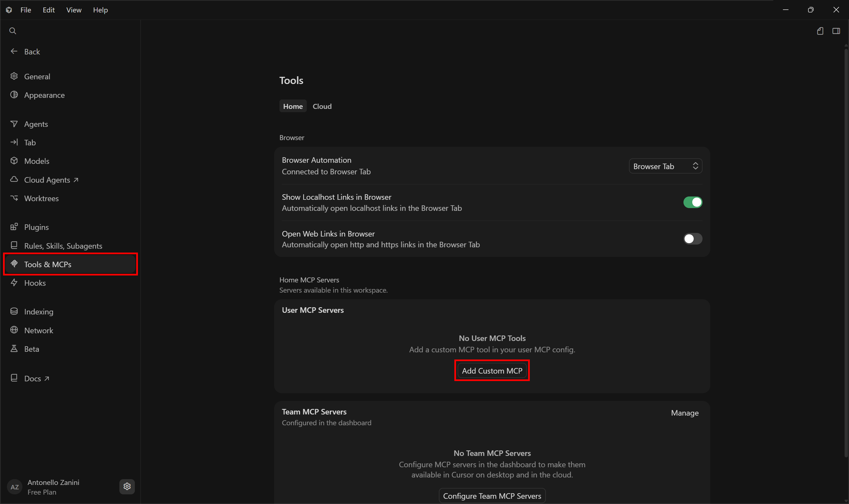Screen dimensions: 849x504
Task: Click the 'Browser Automation' label
Action: [316, 160]
